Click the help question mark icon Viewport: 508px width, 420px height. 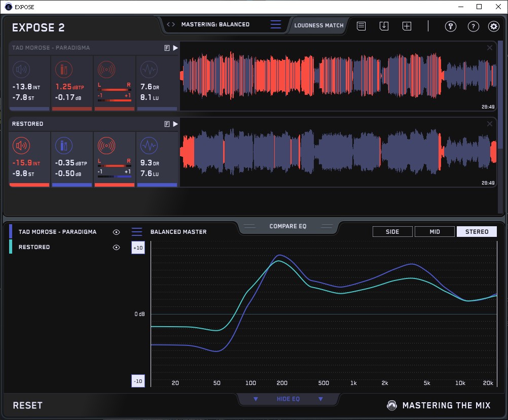[x=473, y=26]
